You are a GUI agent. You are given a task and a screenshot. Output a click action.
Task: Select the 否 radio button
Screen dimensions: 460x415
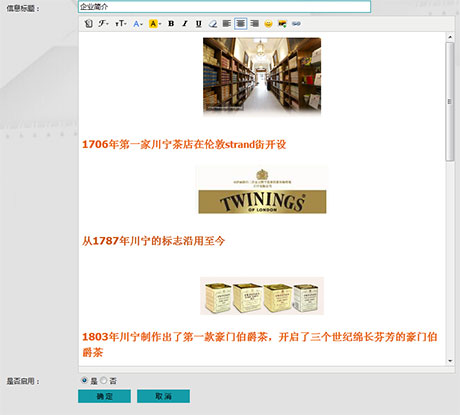tap(104, 380)
